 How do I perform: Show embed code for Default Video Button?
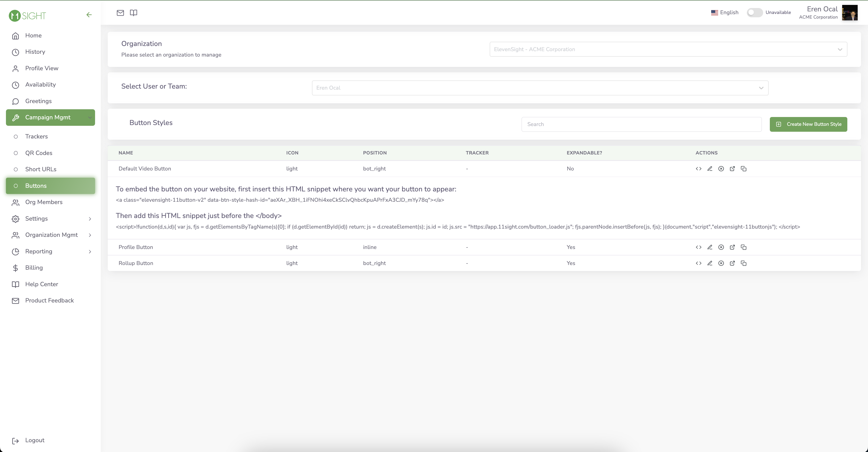(699, 169)
